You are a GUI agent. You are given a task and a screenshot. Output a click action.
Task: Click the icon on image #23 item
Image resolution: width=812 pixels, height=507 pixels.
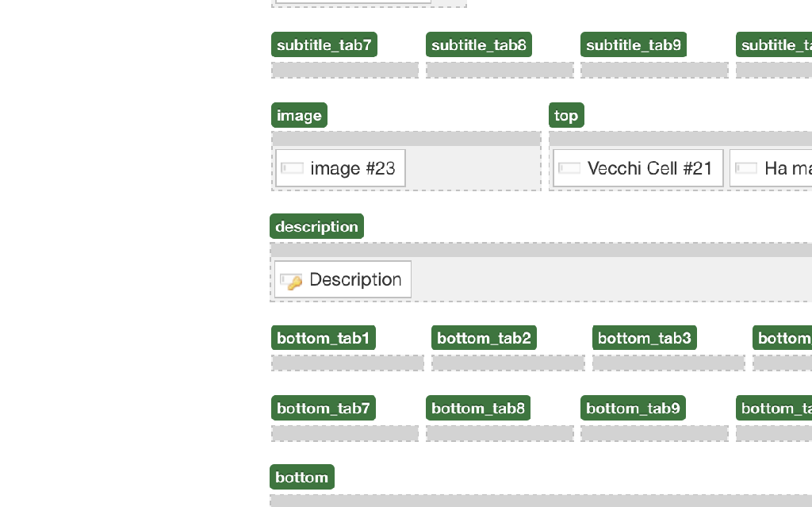(x=292, y=168)
